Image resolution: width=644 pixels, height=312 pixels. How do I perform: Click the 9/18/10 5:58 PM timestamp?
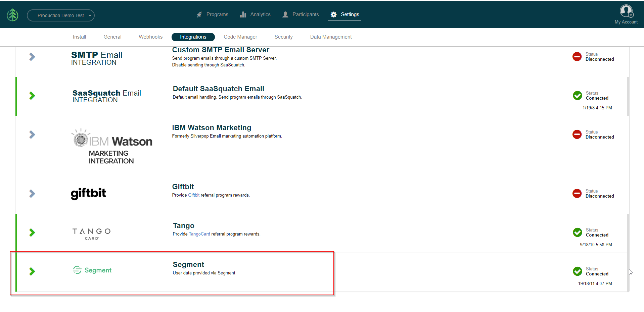click(596, 245)
